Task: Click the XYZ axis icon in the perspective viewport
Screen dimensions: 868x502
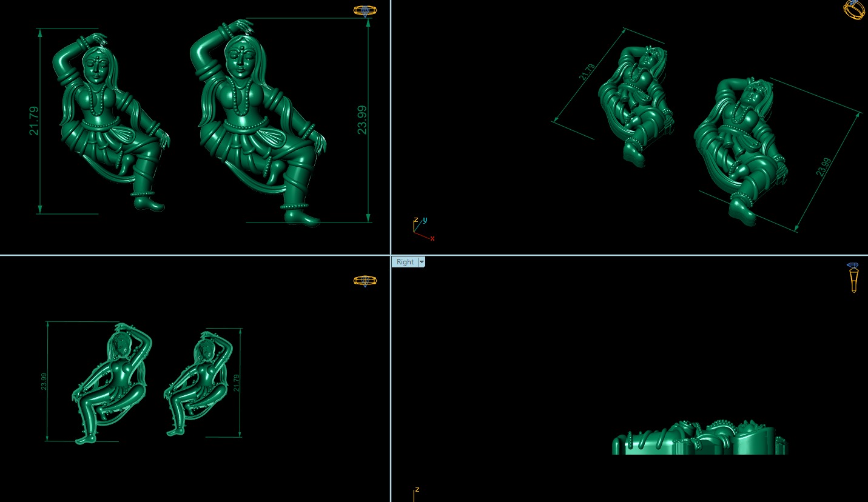Action: 423,228
